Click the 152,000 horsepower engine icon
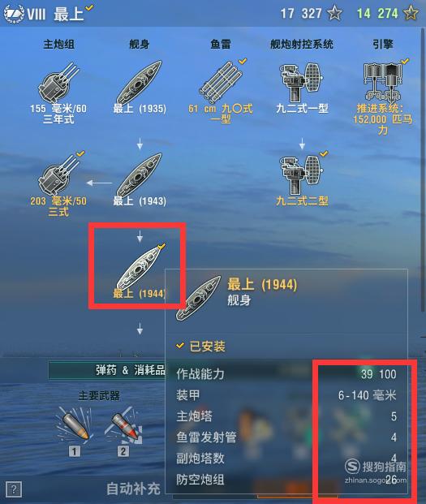 pyautogui.click(x=382, y=82)
